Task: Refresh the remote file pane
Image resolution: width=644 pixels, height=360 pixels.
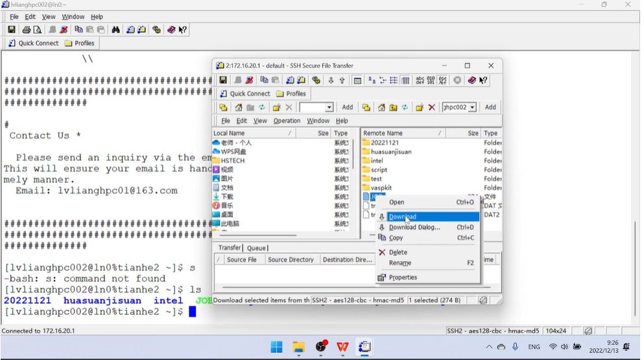Action: [405, 107]
